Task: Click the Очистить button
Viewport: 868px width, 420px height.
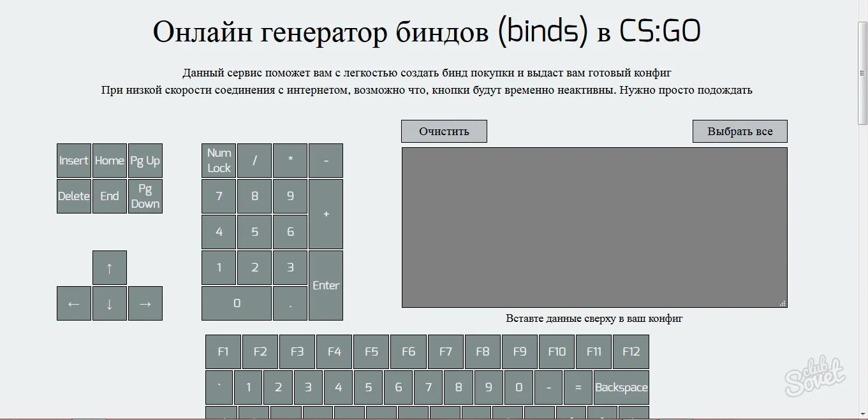Action: pyautogui.click(x=444, y=131)
